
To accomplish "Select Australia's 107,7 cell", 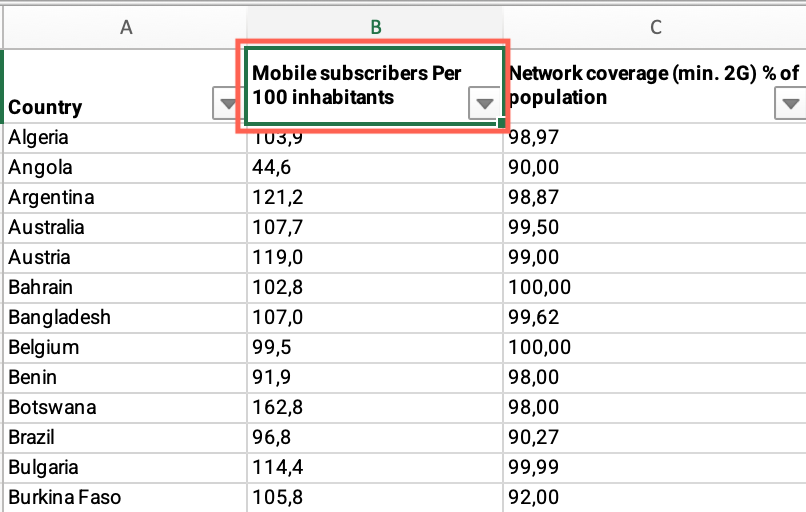I will click(x=375, y=228).
